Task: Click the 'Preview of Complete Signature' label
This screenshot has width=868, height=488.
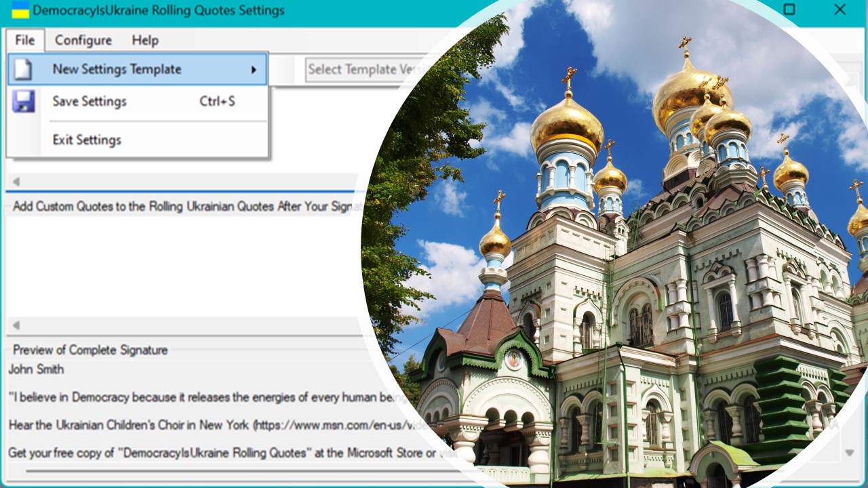Action: point(90,350)
